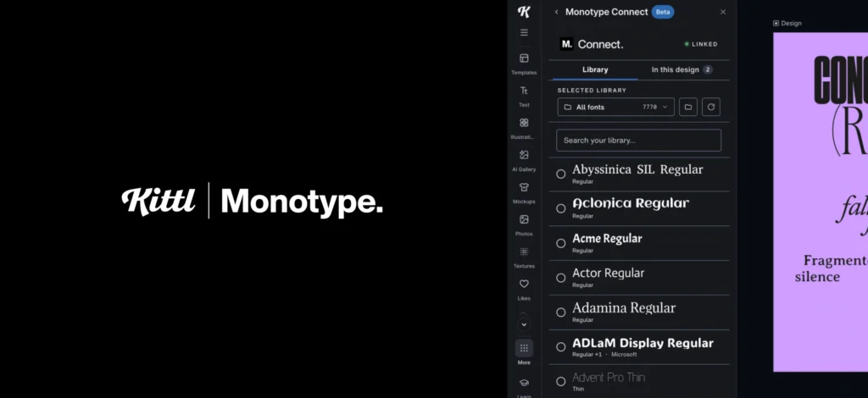Open the Illustrations panel
Viewport: 868px width, 398px height.
click(524, 128)
